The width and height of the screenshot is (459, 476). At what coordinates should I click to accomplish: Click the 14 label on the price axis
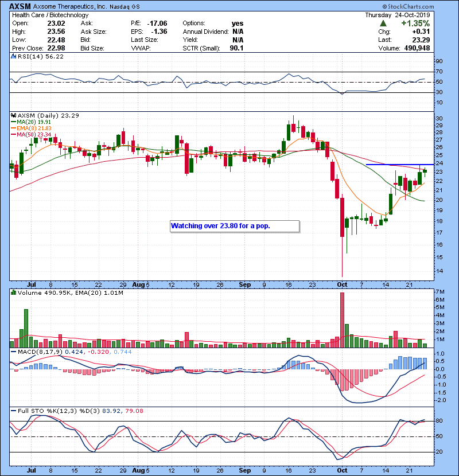point(439,271)
